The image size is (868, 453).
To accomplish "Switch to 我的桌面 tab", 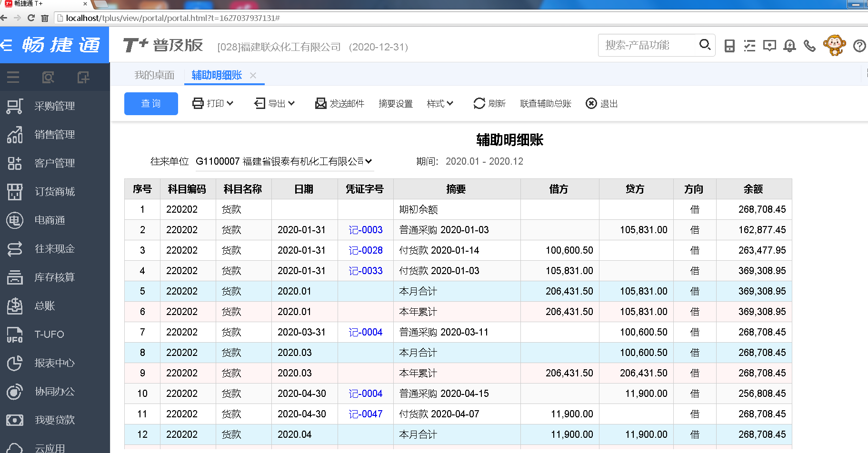I will (154, 75).
